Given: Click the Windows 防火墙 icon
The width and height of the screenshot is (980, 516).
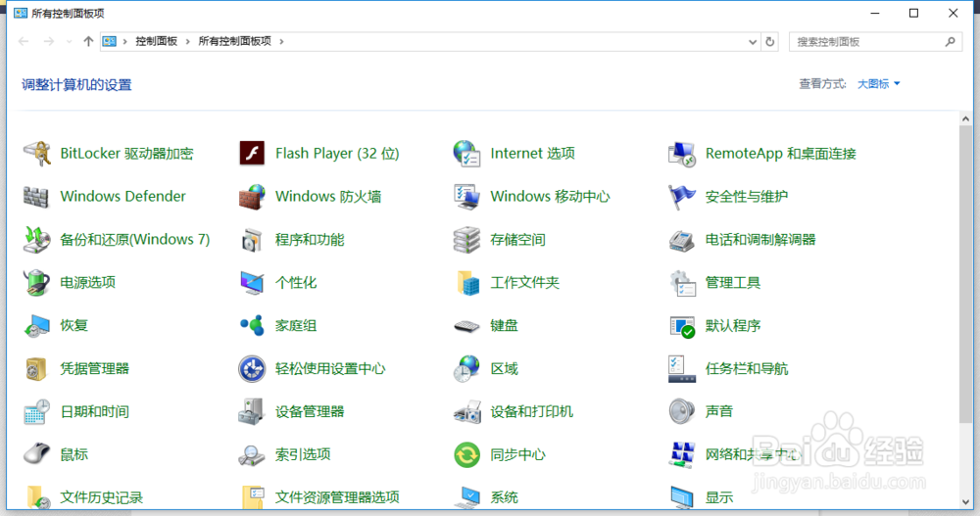Looking at the screenshot, I should pos(252,196).
